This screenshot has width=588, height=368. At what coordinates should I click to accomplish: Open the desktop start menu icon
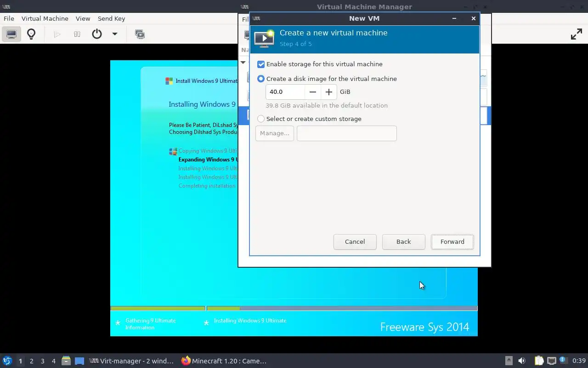[7, 361]
